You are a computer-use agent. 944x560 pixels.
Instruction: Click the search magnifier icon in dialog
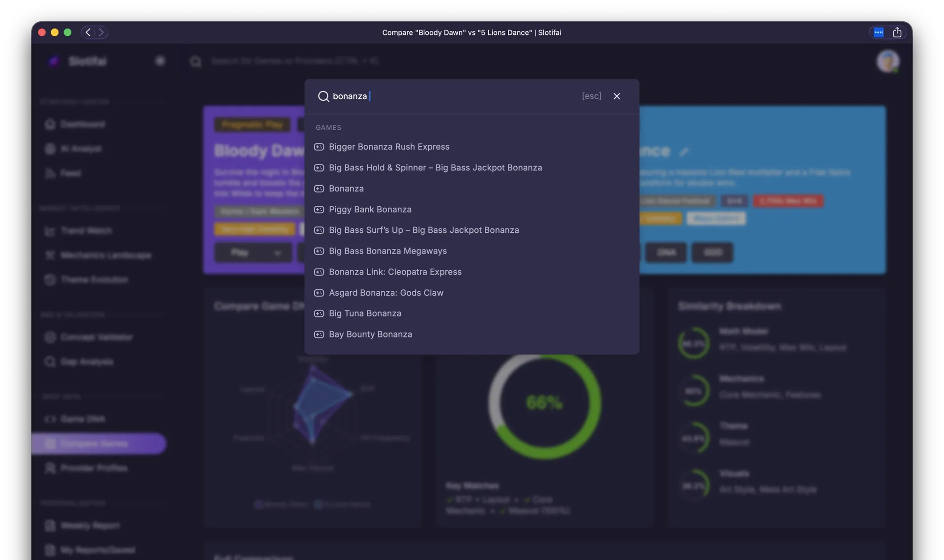(323, 96)
